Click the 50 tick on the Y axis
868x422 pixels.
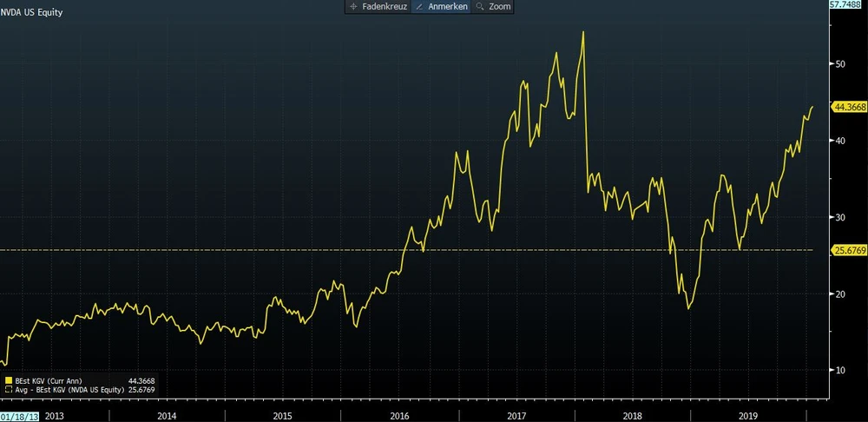838,64
